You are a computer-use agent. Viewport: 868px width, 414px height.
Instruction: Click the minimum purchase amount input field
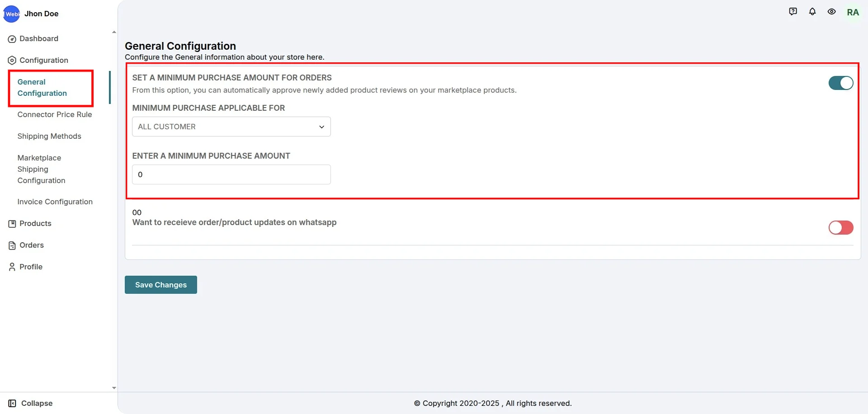click(x=231, y=174)
